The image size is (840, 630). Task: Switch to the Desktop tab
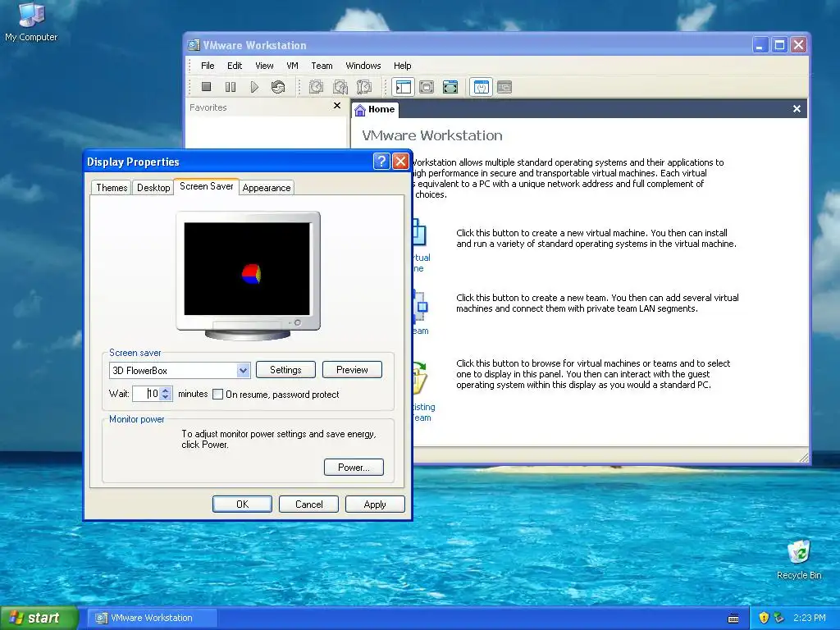(153, 188)
